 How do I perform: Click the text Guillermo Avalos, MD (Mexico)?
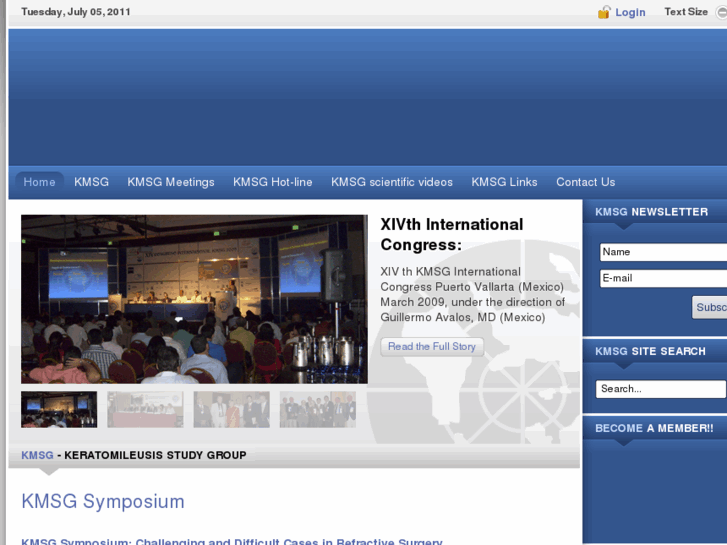pos(463,317)
